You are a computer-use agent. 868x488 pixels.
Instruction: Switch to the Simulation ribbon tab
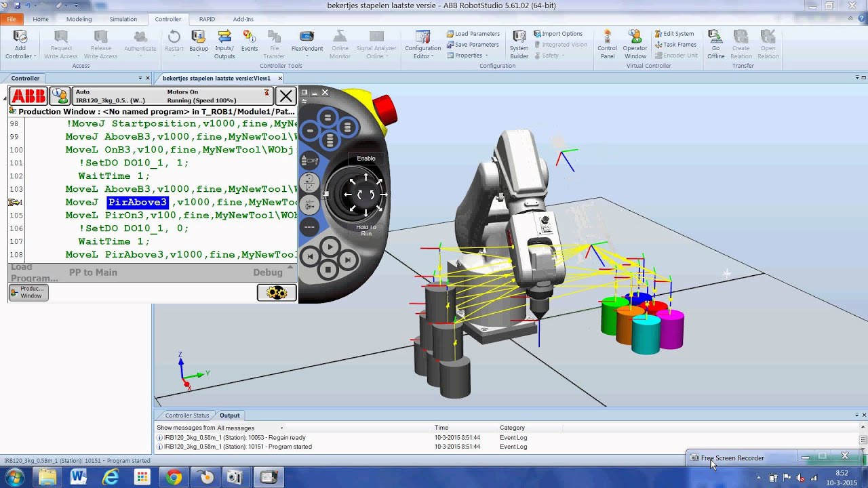coord(123,19)
